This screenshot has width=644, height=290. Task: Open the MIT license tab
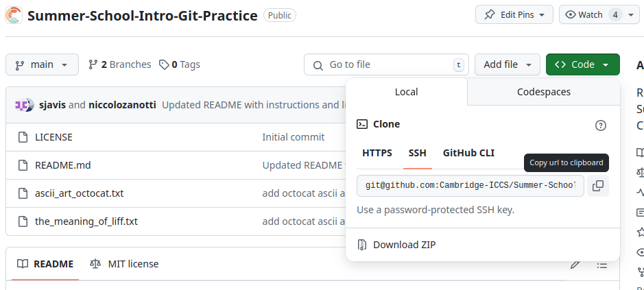click(x=124, y=264)
